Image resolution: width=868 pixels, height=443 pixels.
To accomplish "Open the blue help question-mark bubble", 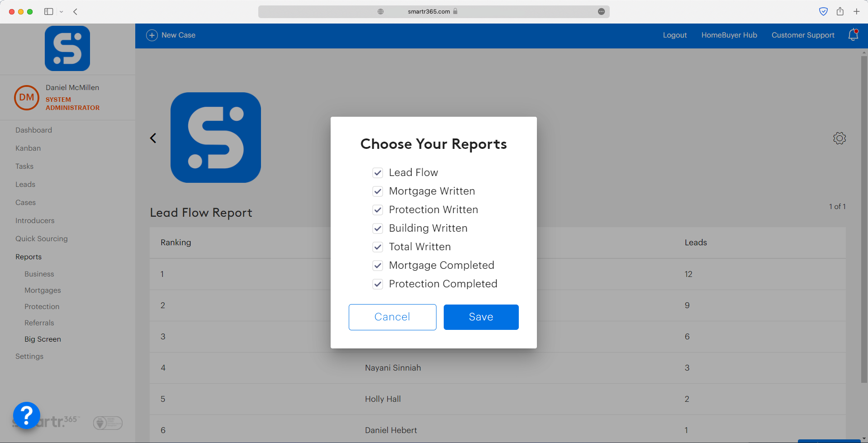I will 27,415.
